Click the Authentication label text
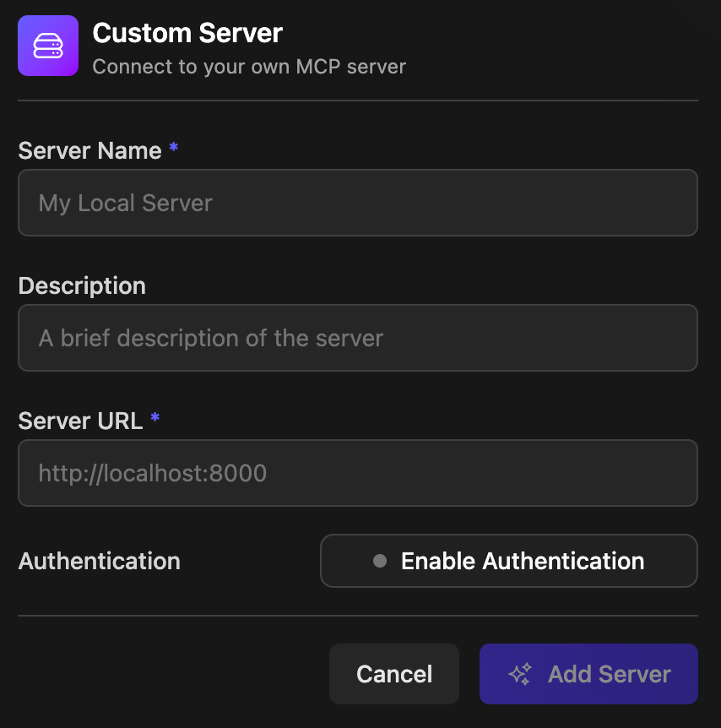The image size is (721, 728). tap(100, 561)
